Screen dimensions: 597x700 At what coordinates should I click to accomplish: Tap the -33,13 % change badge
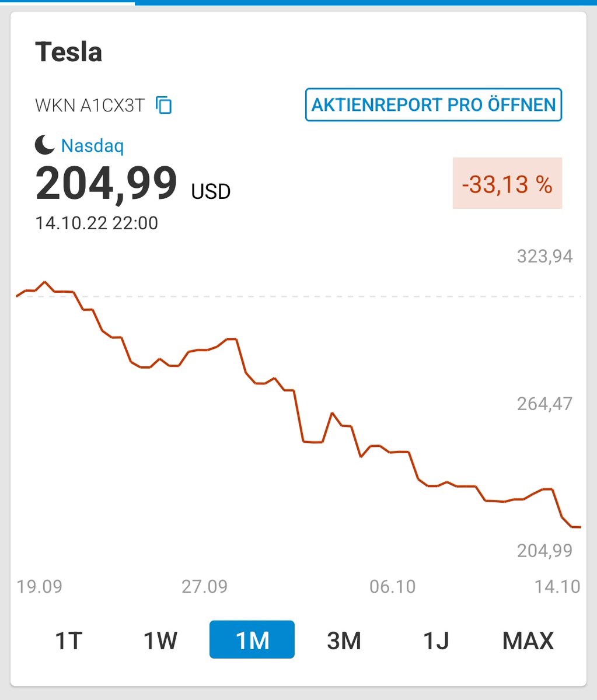tap(507, 184)
